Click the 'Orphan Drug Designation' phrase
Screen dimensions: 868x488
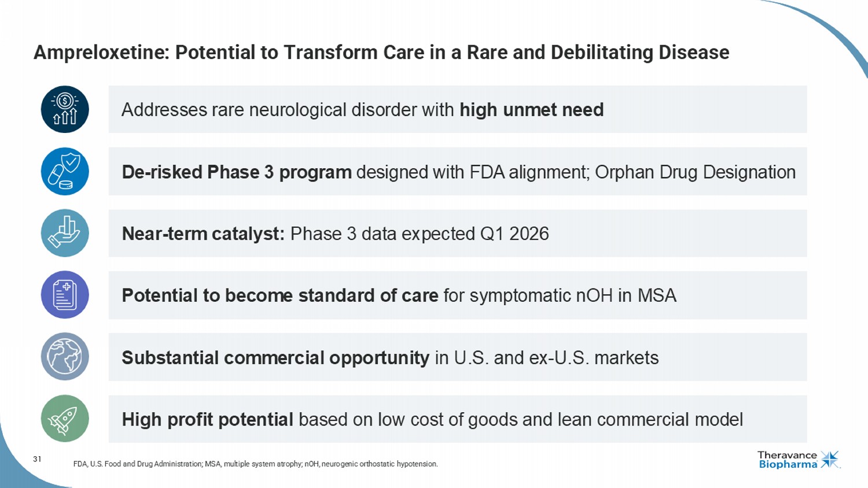point(695,172)
